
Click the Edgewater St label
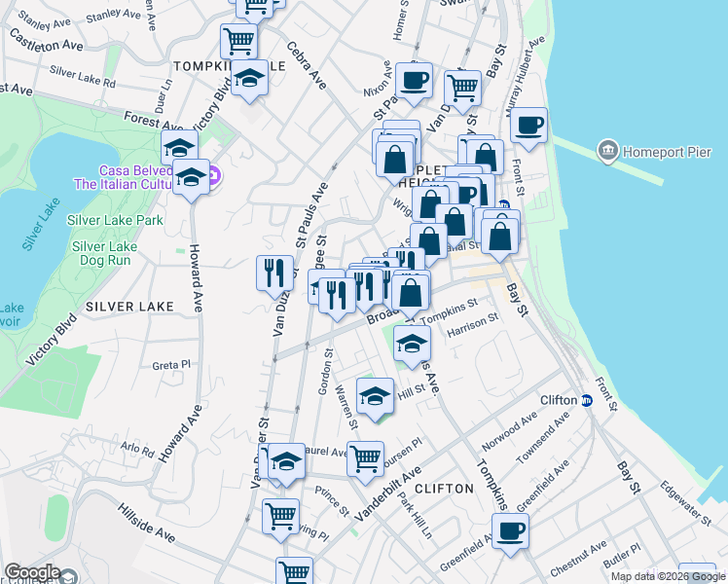(x=686, y=503)
